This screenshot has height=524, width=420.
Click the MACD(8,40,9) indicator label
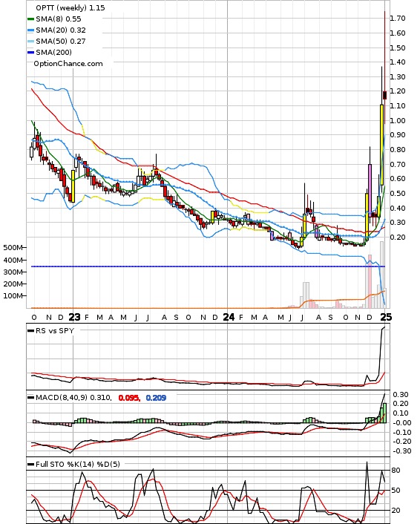(x=62, y=398)
